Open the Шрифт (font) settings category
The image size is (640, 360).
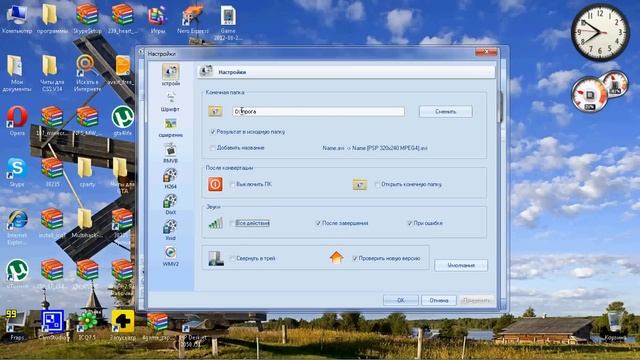coord(171,102)
